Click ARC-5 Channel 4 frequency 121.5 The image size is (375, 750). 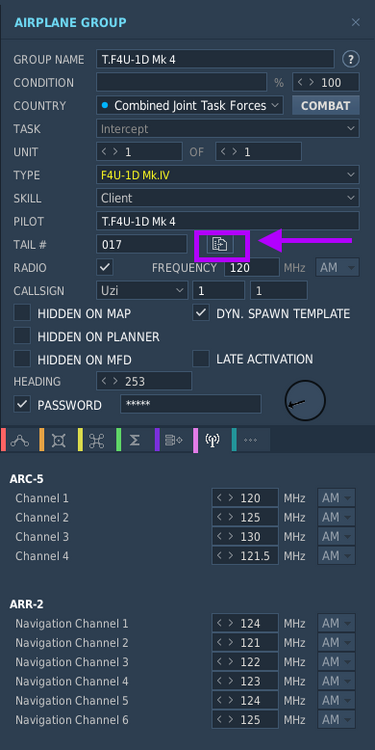click(x=245, y=556)
